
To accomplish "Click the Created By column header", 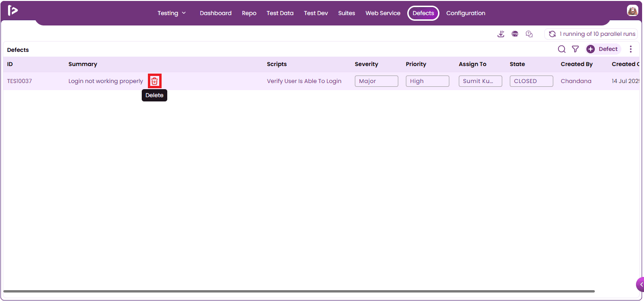I will [577, 64].
